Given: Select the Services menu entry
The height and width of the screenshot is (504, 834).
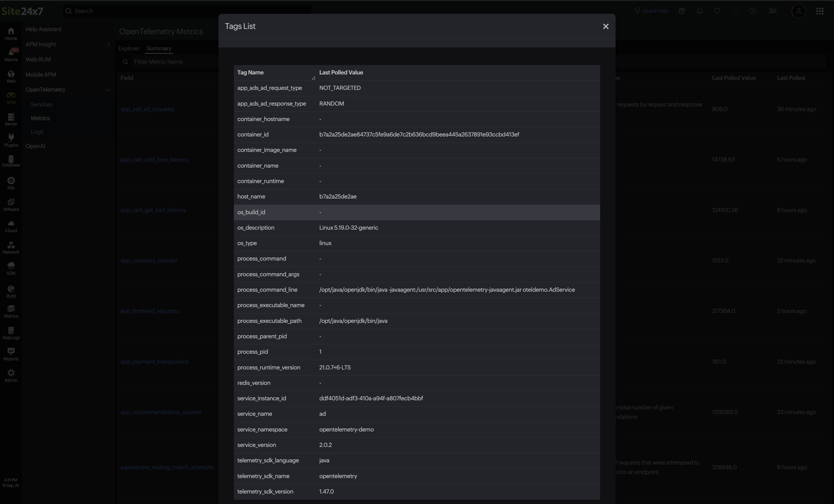Looking at the screenshot, I should [x=42, y=104].
